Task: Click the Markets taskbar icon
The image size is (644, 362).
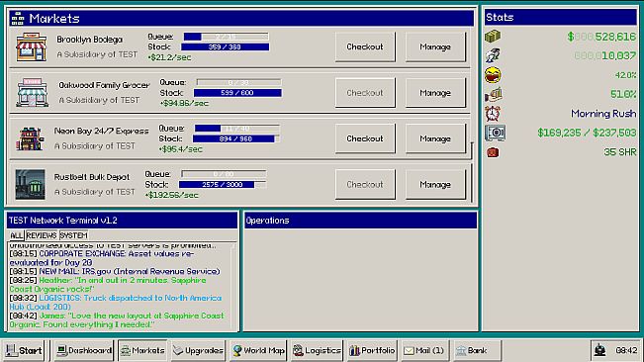Action: point(126,350)
